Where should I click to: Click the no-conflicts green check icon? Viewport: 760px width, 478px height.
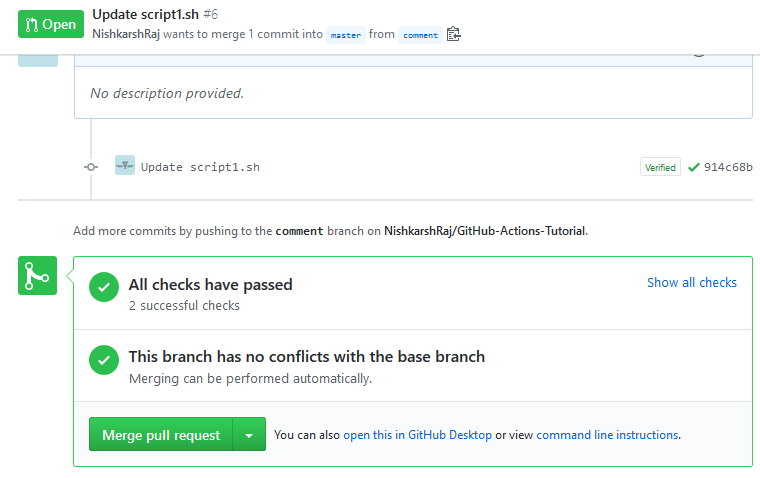pyautogui.click(x=104, y=360)
